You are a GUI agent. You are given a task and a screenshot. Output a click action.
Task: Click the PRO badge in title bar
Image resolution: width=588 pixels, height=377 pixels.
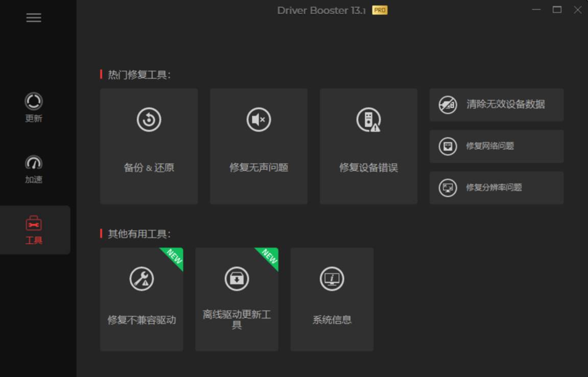pyautogui.click(x=380, y=10)
